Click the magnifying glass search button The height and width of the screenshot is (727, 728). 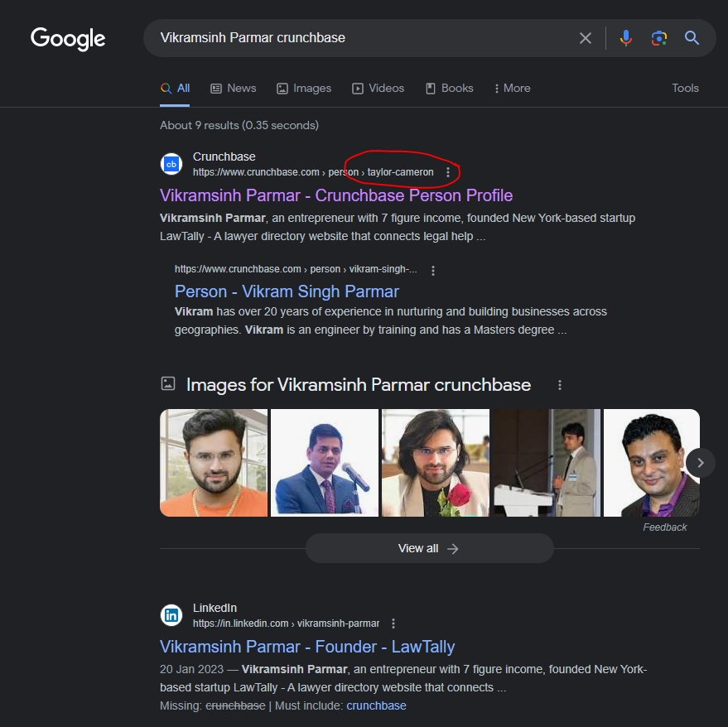pyautogui.click(x=692, y=38)
